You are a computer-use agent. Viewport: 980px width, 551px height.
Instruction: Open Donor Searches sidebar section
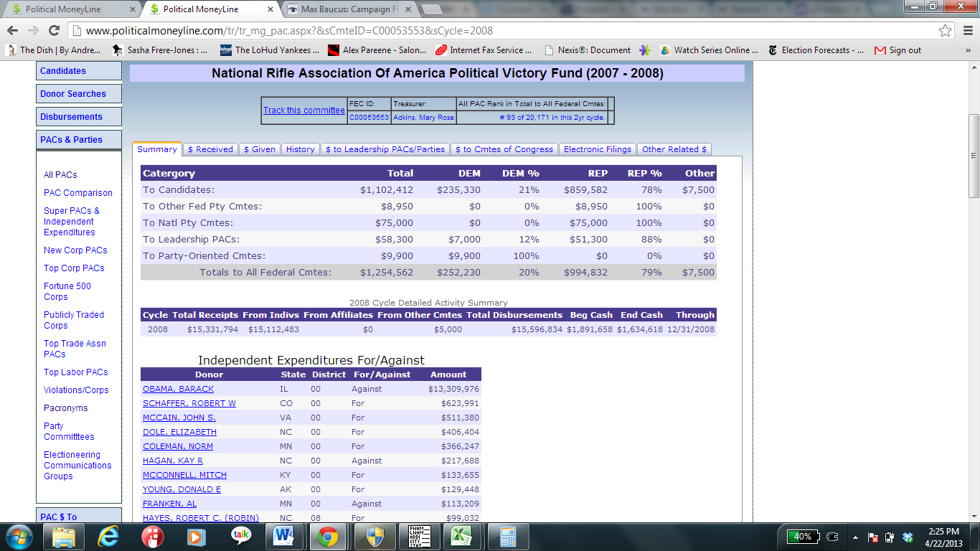pos(79,94)
